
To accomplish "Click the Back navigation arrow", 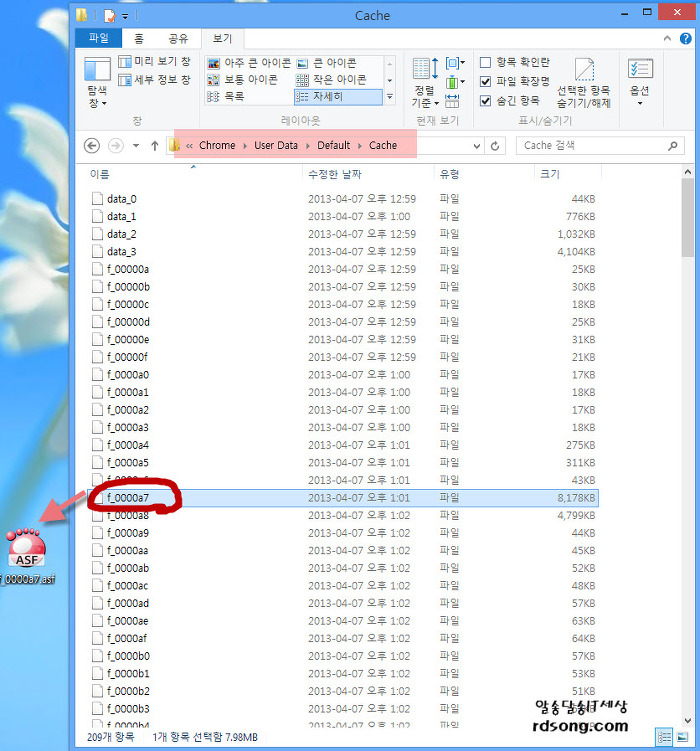I will pyautogui.click(x=92, y=145).
